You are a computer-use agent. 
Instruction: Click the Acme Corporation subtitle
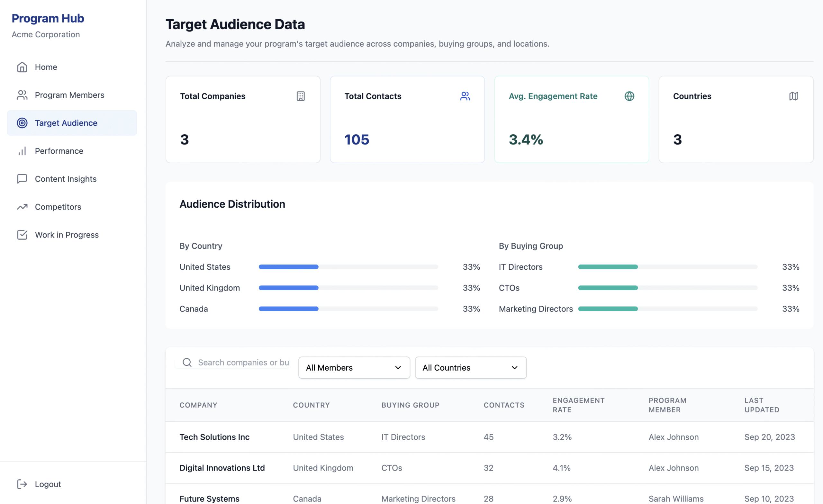[46, 34]
